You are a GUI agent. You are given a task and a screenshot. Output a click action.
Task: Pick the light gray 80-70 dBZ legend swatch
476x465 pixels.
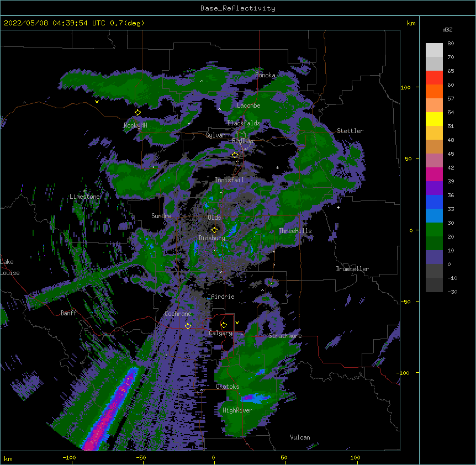[x=434, y=50]
